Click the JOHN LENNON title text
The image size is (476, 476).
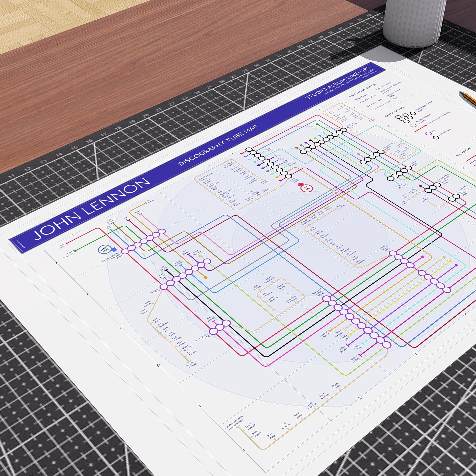(x=92, y=209)
